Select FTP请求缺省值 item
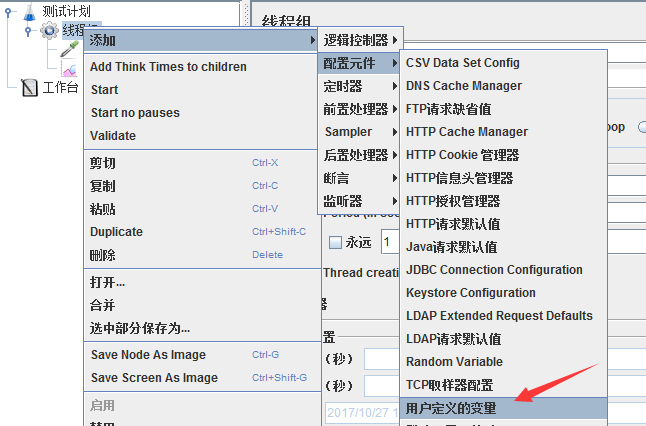The image size is (646, 426). tap(503, 109)
